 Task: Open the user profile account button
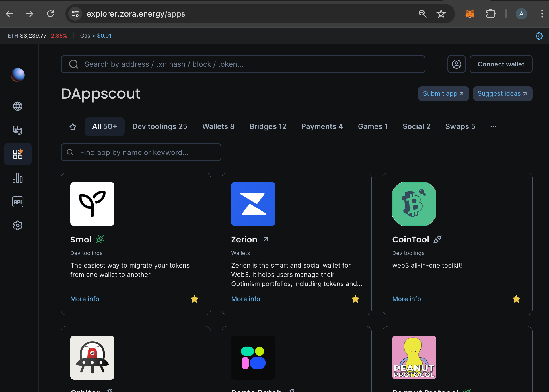point(457,64)
